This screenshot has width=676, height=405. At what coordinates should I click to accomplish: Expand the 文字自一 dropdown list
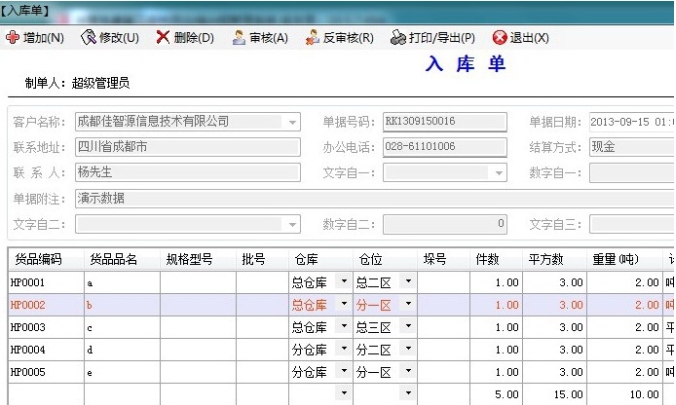[x=498, y=173]
